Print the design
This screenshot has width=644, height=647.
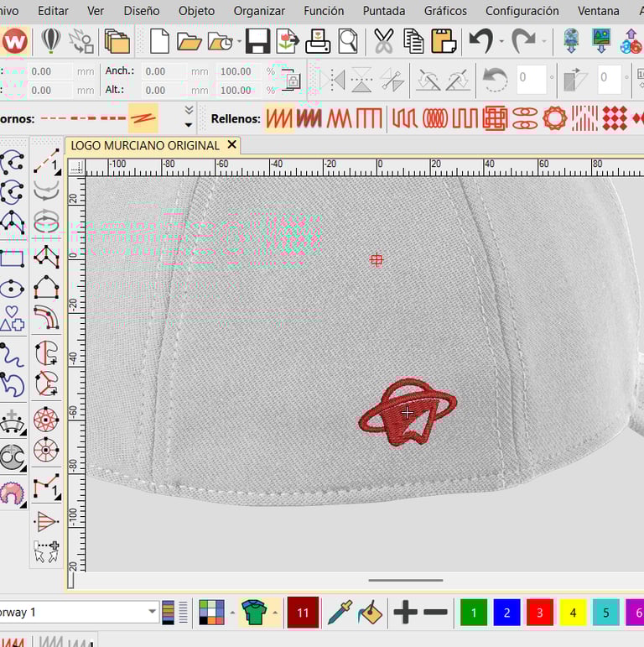pyautogui.click(x=318, y=41)
